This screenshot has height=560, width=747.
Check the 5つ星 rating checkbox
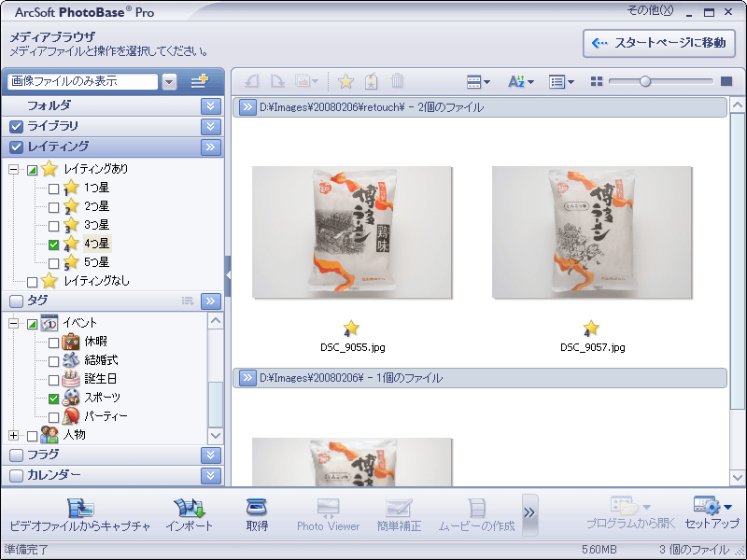pyautogui.click(x=53, y=263)
